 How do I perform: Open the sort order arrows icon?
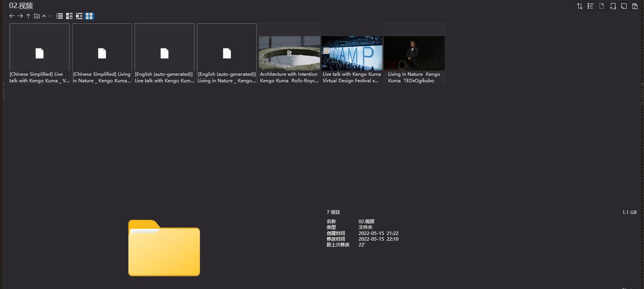pos(579,6)
